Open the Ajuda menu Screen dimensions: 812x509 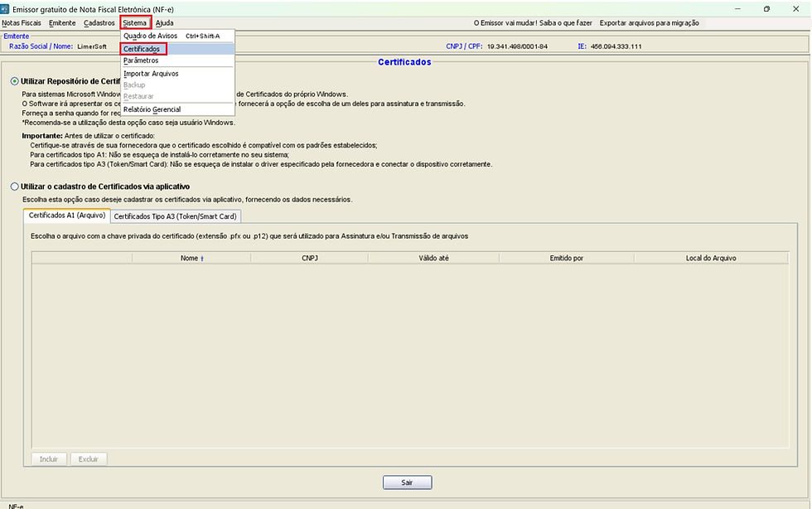[165, 23]
